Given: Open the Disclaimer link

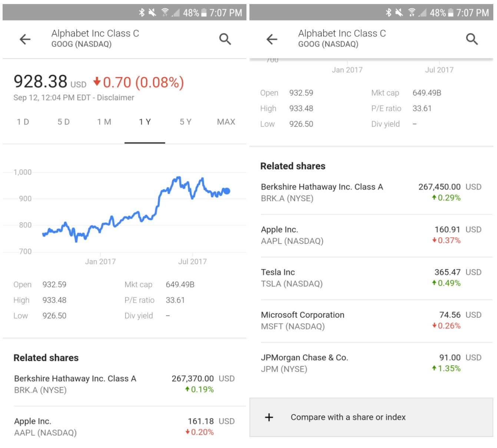Looking at the screenshot, I should coord(116,97).
